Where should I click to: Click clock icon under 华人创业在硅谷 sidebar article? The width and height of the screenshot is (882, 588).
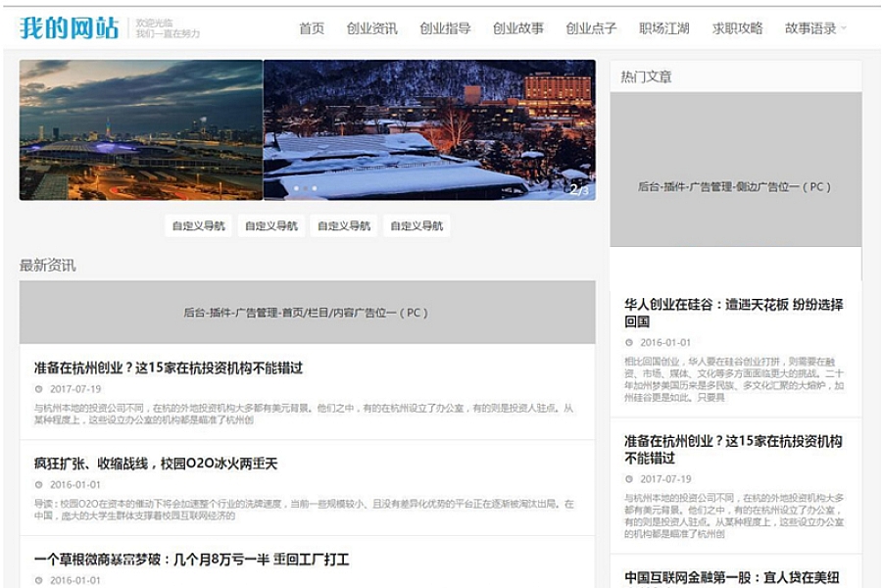tap(629, 343)
